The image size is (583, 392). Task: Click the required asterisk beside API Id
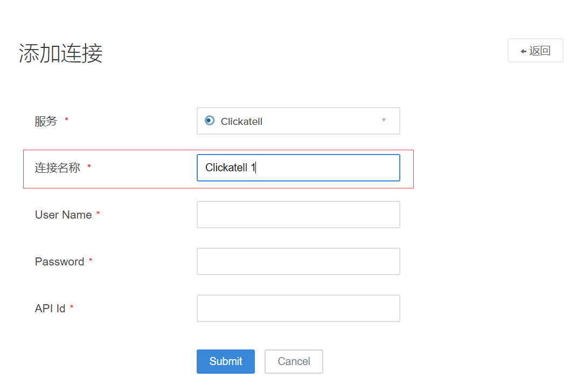[x=72, y=308]
